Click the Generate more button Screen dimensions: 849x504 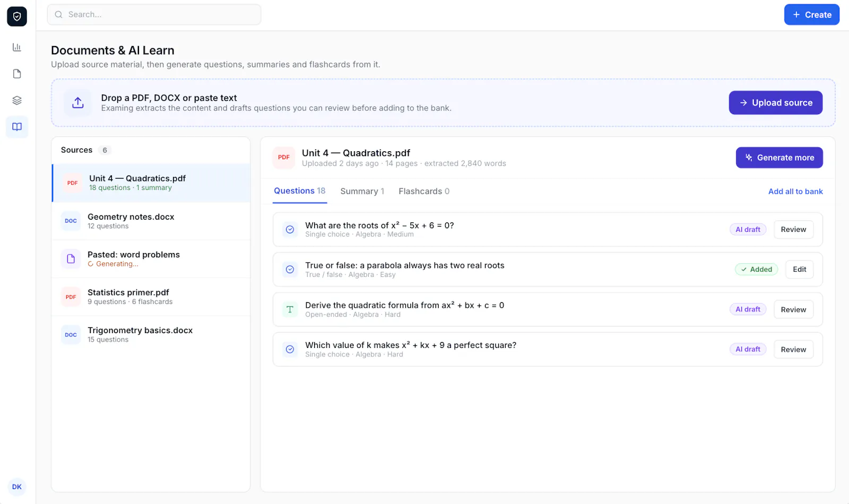pyautogui.click(x=779, y=158)
